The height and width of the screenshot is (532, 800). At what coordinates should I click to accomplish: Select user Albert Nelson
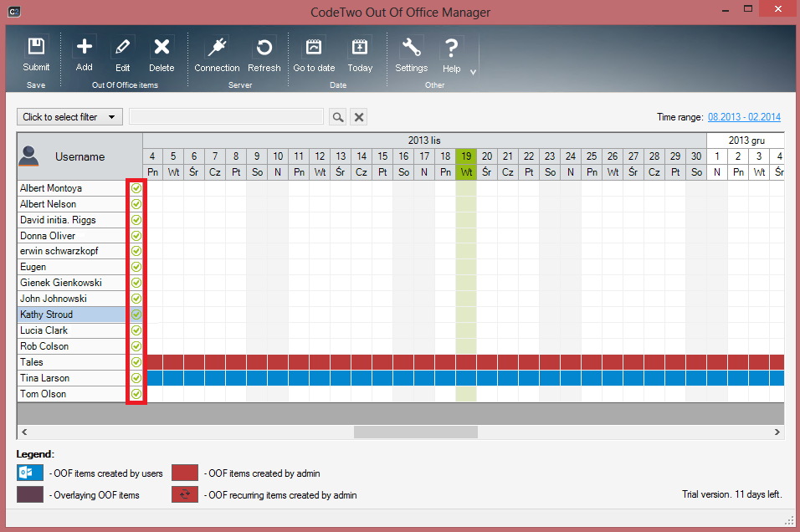tap(71, 204)
